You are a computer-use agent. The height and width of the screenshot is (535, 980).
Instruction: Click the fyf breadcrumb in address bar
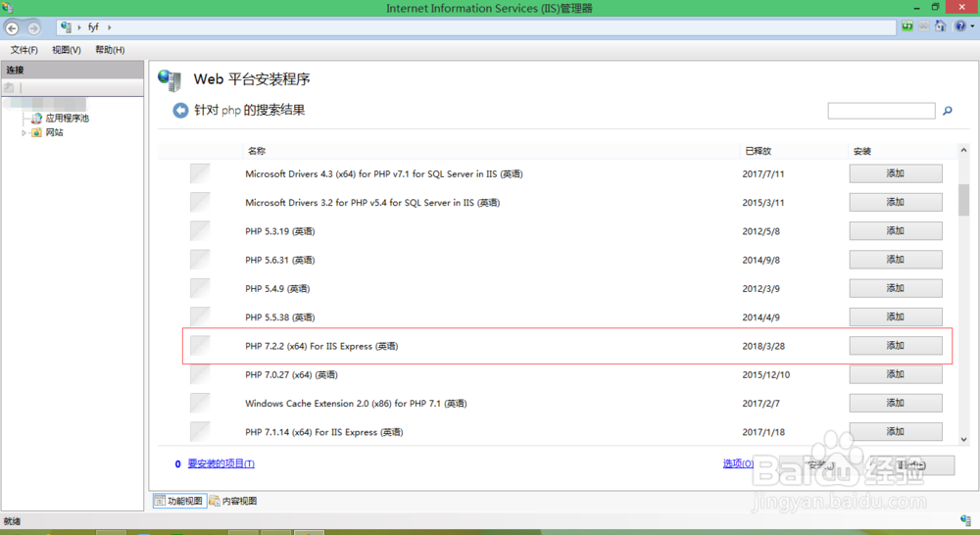click(x=93, y=27)
